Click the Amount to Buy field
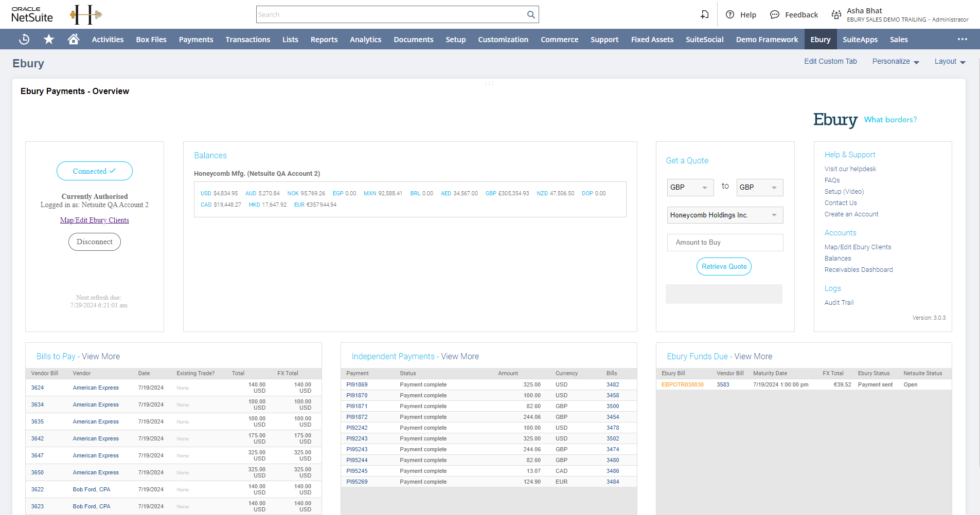The image size is (980, 515). point(724,243)
